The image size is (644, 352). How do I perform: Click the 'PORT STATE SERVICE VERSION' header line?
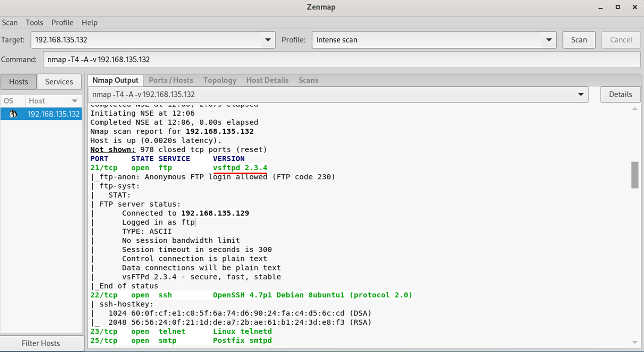point(167,158)
